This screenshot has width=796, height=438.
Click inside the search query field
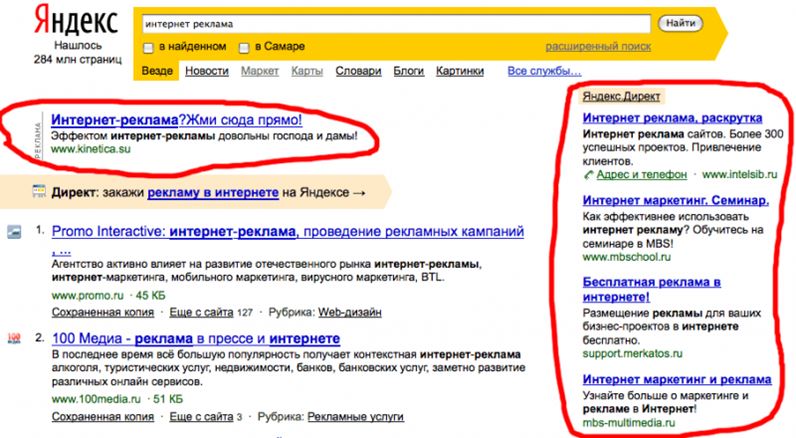[395, 21]
